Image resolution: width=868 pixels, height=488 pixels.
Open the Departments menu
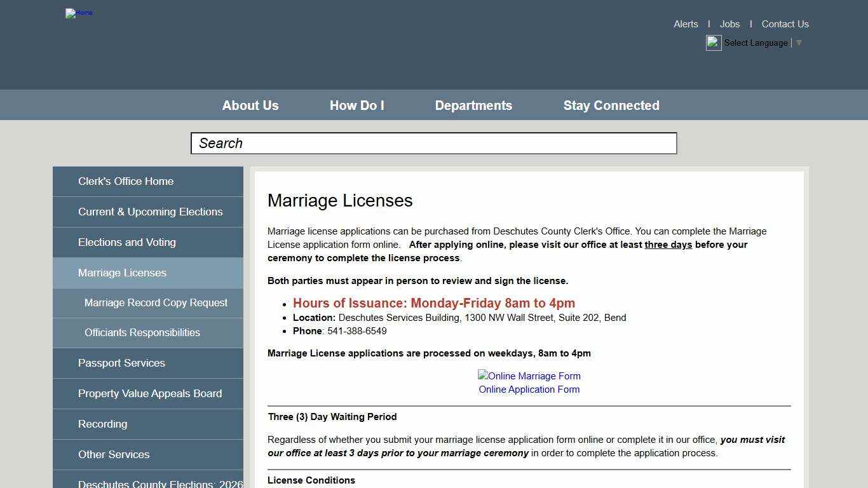coord(473,105)
